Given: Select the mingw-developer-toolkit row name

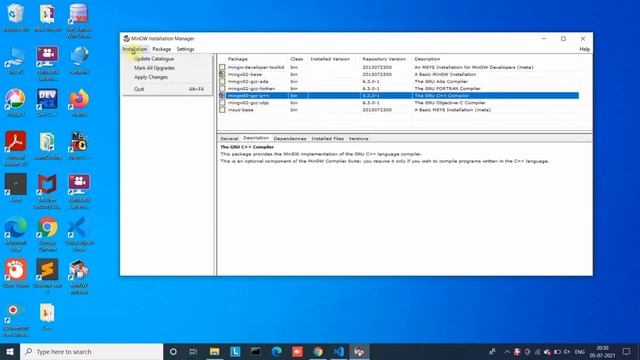Looking at the screenshot, I should click(256, 67).
